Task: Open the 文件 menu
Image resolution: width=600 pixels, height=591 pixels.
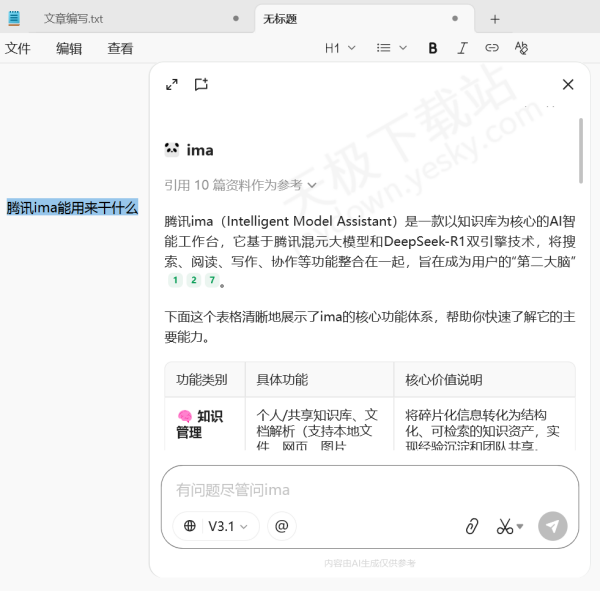Action: click(x=18, y=48)
